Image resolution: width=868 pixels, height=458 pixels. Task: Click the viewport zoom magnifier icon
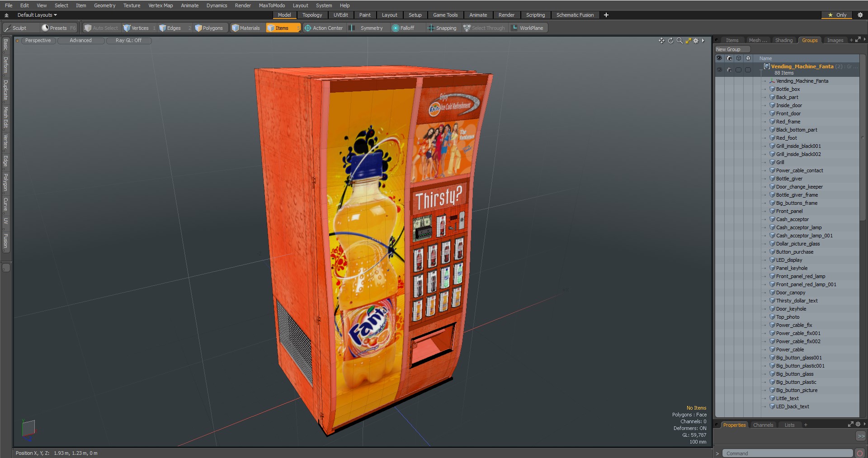click(x=679, y=41)
